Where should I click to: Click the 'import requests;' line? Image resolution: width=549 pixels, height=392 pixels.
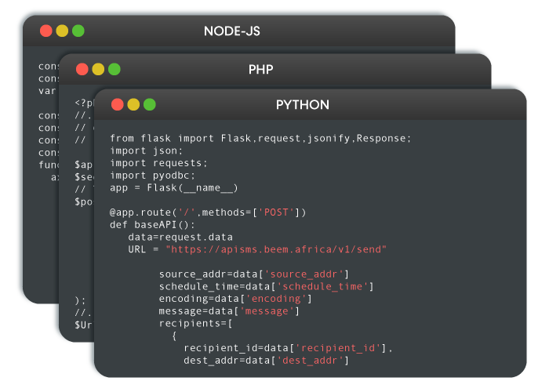pyautogui.click(x=158, y=163)
